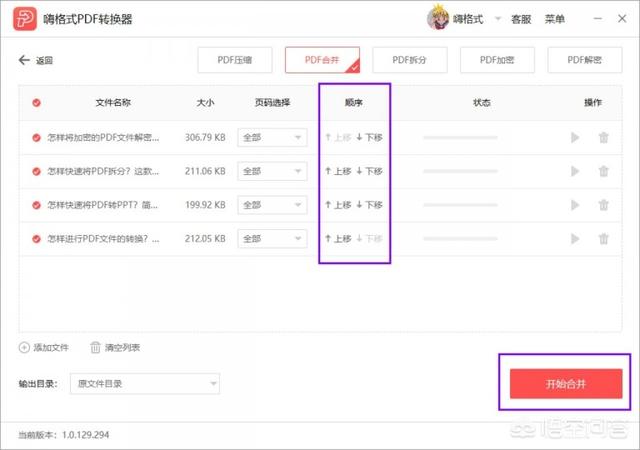Move the 199.92 KB file up with 上移
Screen dimensions: 640x450
(x=338, y=205)
